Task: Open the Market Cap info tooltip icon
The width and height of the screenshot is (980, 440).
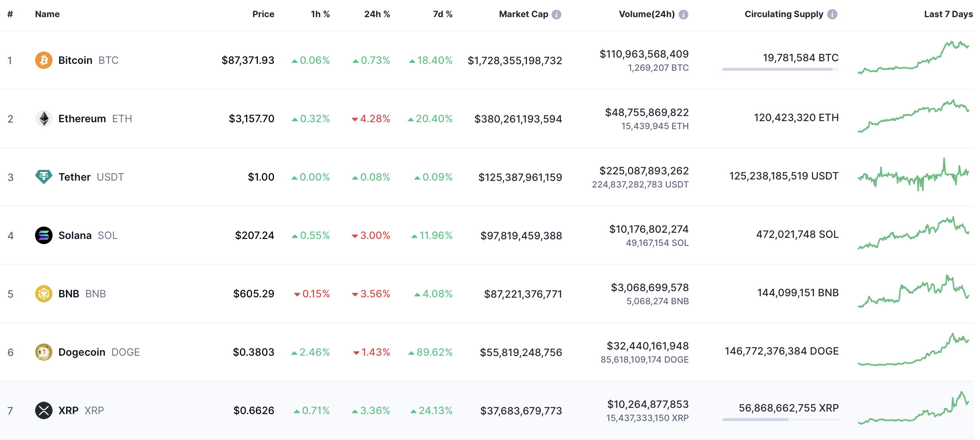Action: 556,15
